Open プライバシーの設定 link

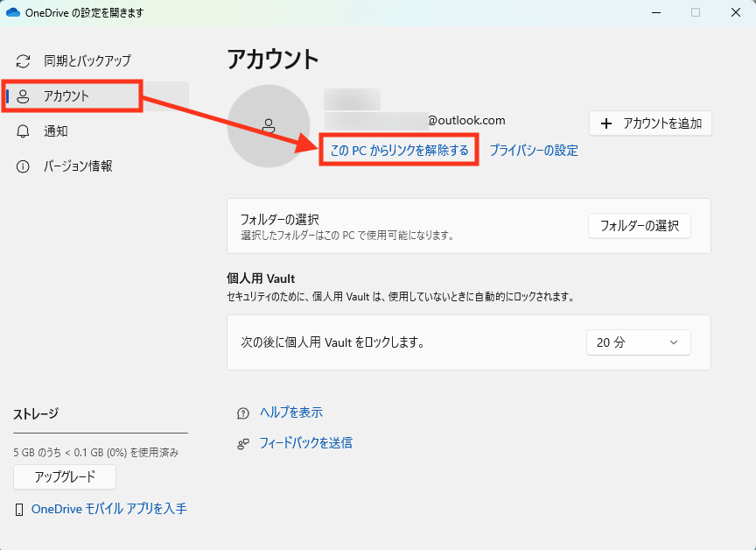(x=534, y=151)
